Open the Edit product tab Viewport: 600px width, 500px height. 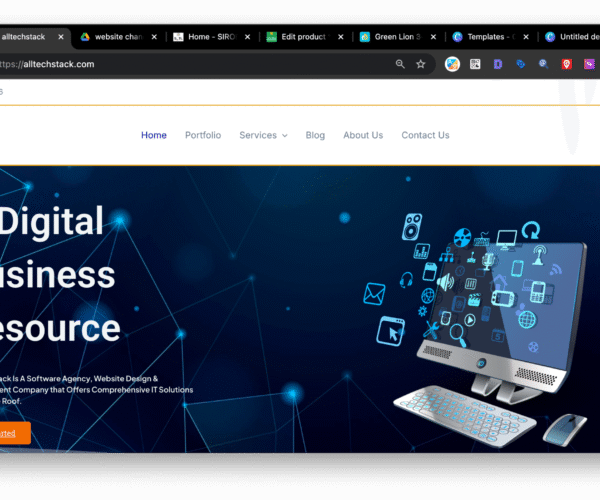(x=305, y=37)
